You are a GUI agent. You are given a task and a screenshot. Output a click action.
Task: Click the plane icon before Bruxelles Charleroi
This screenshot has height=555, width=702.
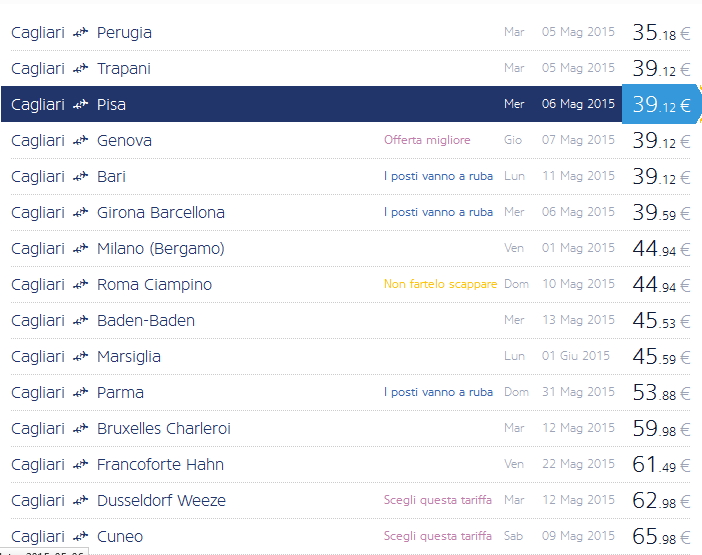81,429
